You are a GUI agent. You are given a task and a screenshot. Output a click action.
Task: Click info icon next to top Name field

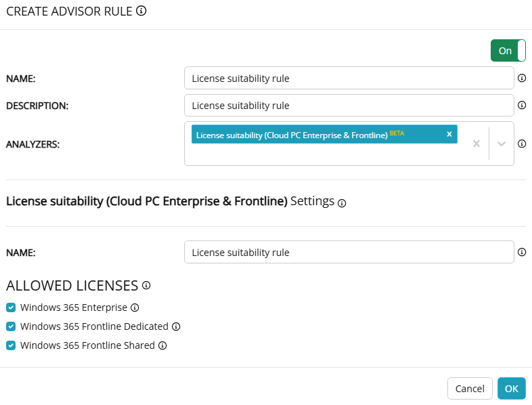[522, 78]
